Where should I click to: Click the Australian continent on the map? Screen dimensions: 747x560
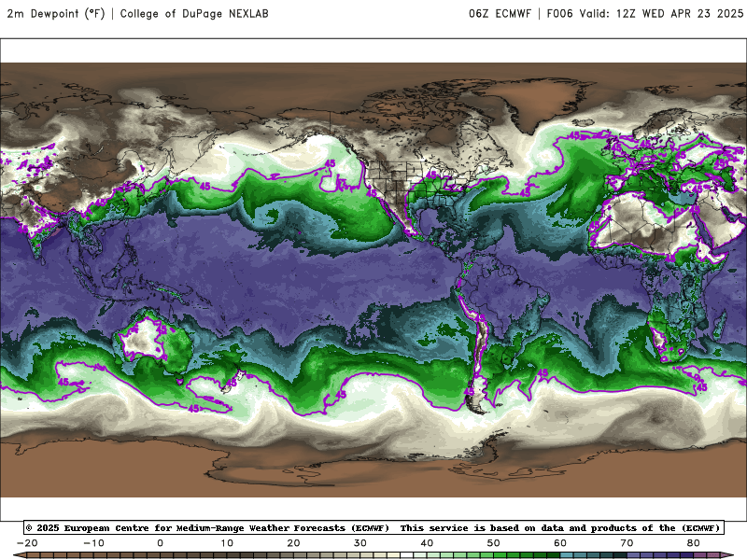tap(152, 341)
